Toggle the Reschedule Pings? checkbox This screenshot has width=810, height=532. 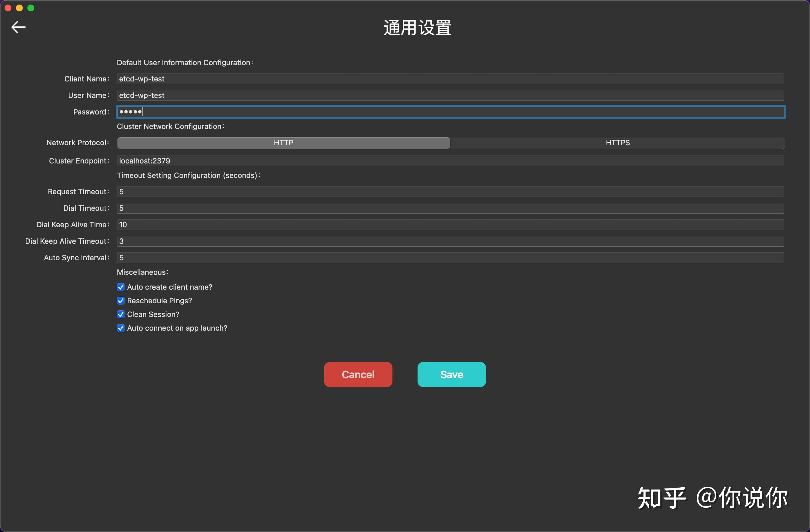coord(121,300)
